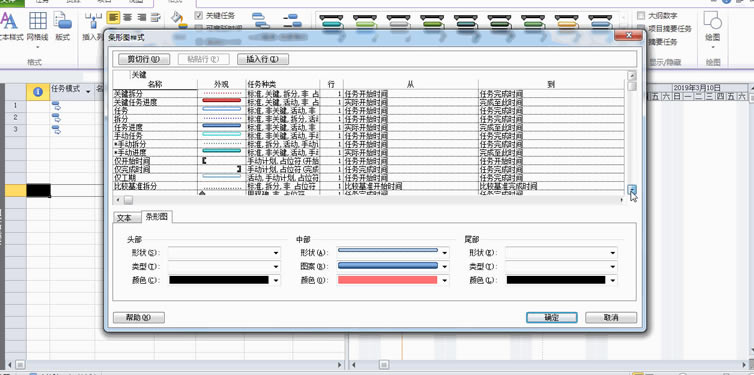Click the black tail color swatch
The image size is (754, 375).
[x=556, y=280]
